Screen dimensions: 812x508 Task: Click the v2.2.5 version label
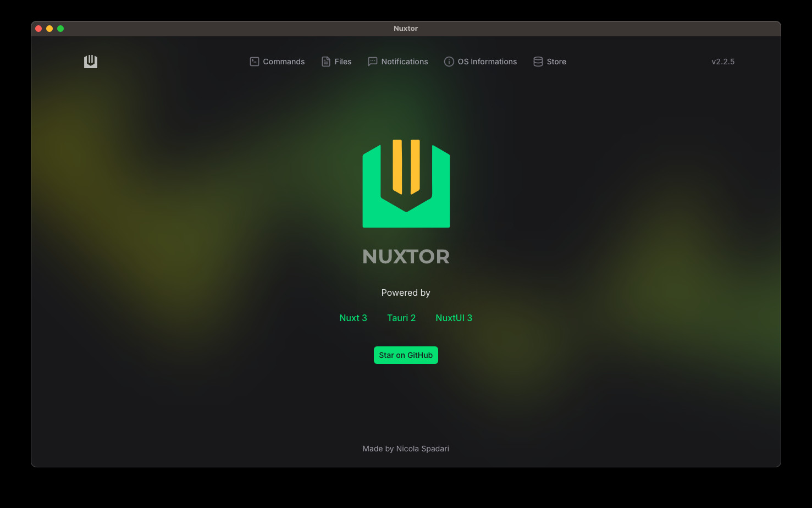coord(723,62)
